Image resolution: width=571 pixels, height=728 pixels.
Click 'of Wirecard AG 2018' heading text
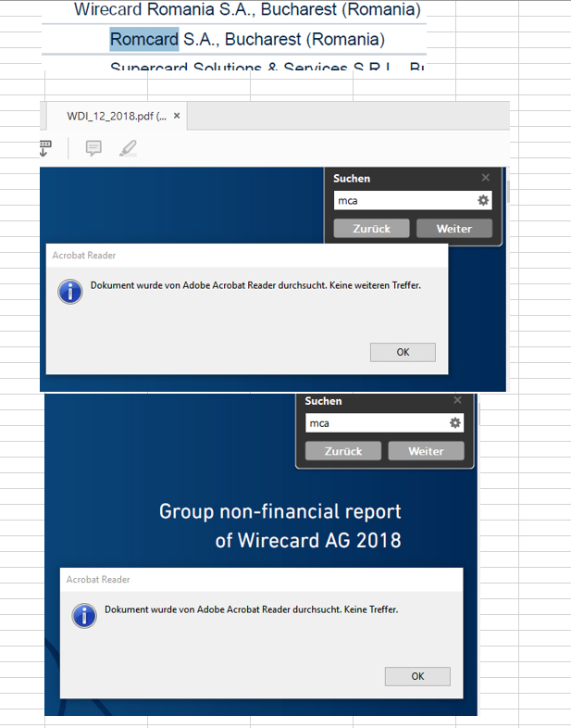point(308,540)
